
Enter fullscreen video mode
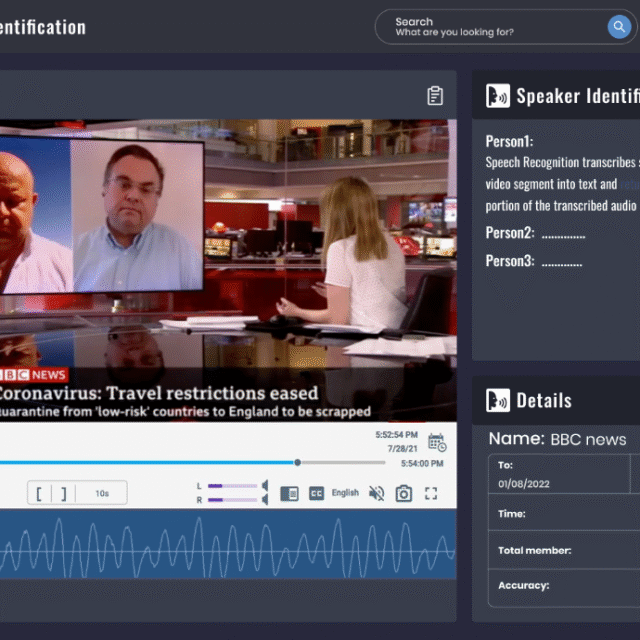432,493
